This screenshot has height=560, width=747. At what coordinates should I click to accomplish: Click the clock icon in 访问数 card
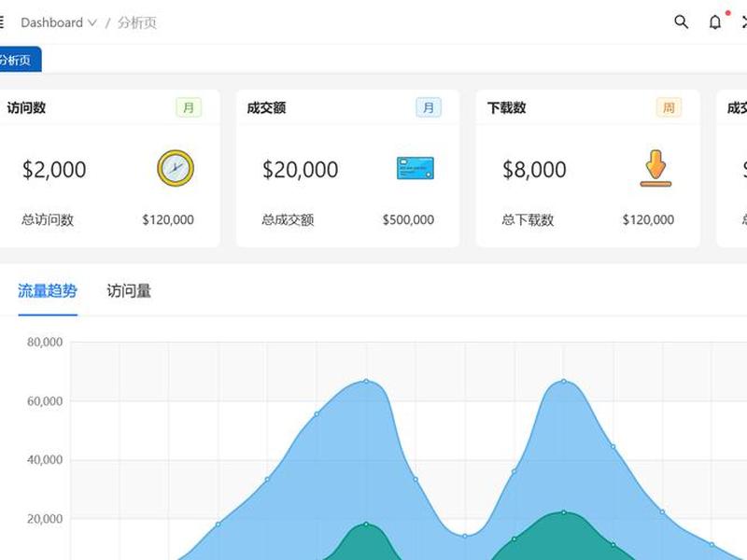(x=176, y=168)
